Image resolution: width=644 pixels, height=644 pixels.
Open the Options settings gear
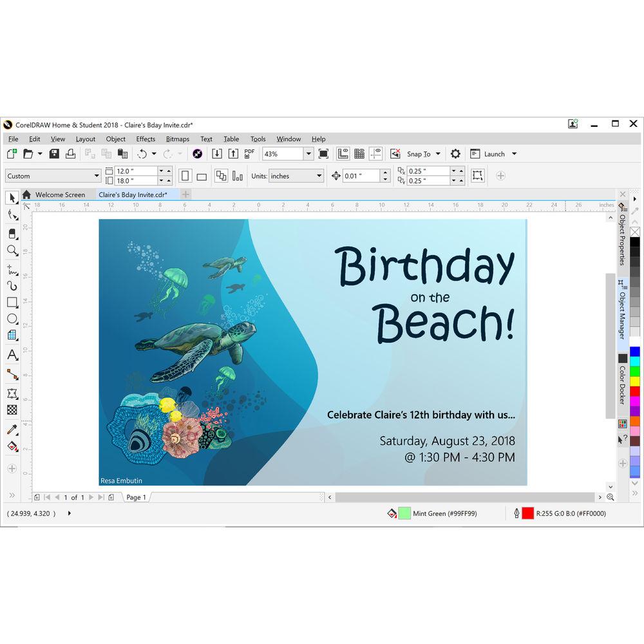pos(455,153)
